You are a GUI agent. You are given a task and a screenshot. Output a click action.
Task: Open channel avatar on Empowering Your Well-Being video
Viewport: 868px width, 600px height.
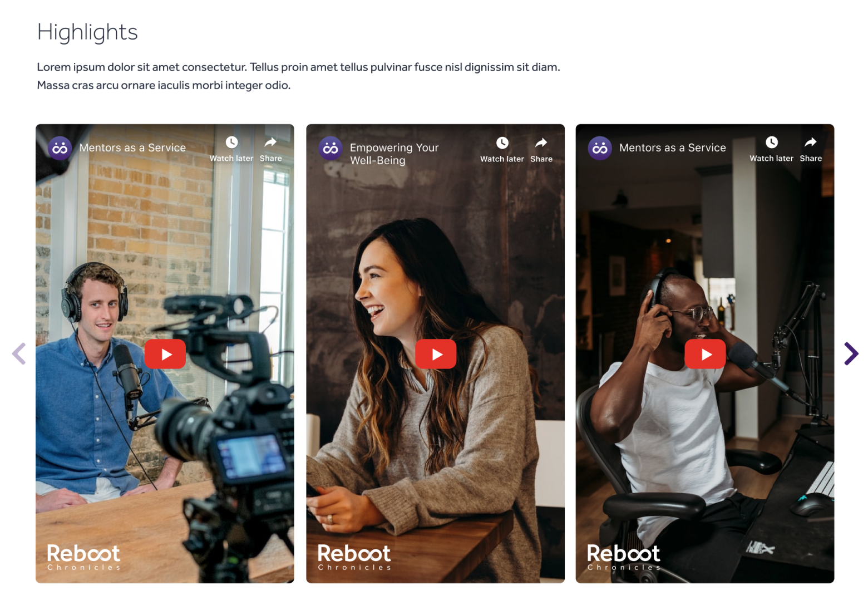tap(331, 148)
